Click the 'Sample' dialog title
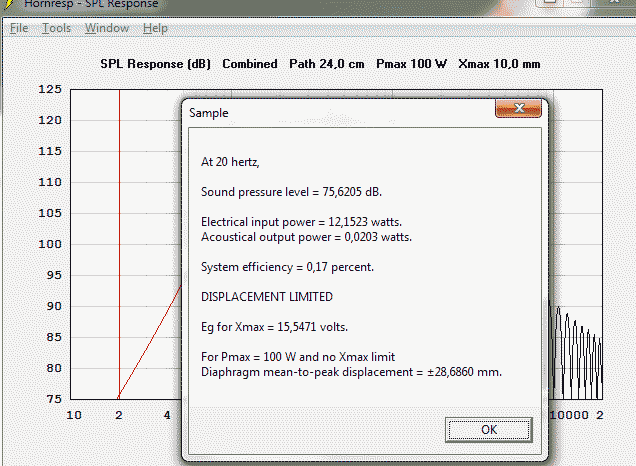 pos(208,113)
